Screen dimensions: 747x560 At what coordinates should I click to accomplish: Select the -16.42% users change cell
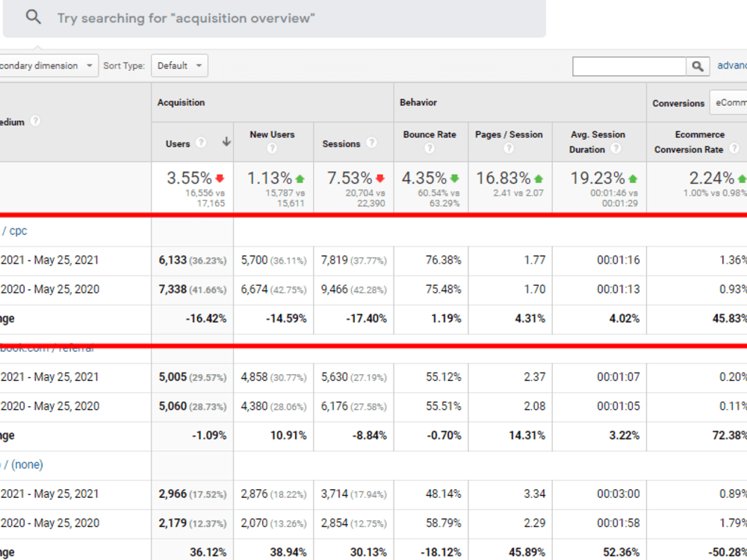(193, 319)
